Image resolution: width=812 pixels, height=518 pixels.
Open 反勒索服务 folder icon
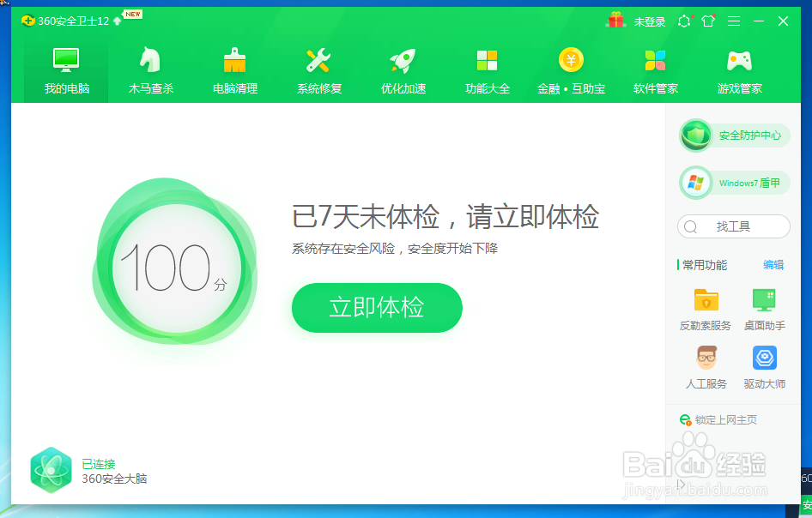pos(706,299)
